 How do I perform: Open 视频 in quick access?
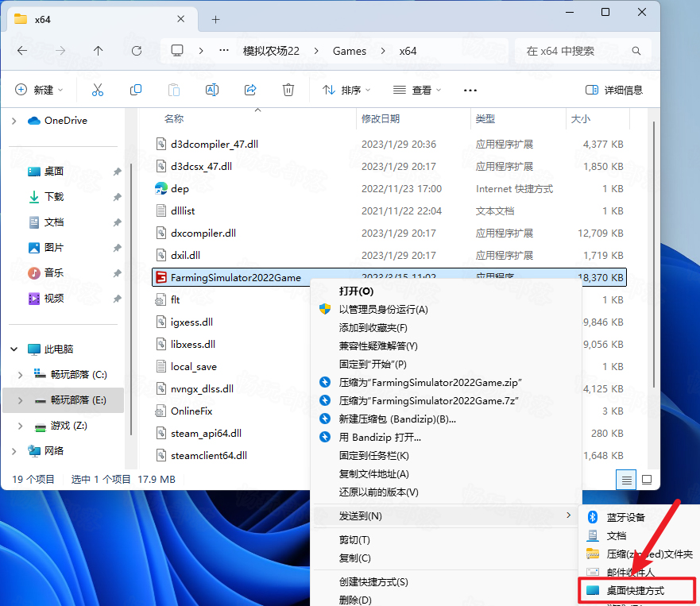point(46,298)
